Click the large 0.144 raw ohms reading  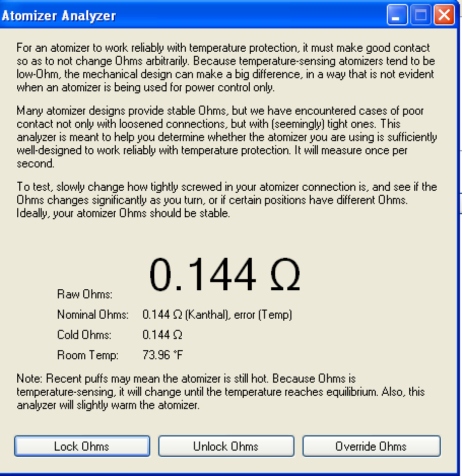point(203,275)
